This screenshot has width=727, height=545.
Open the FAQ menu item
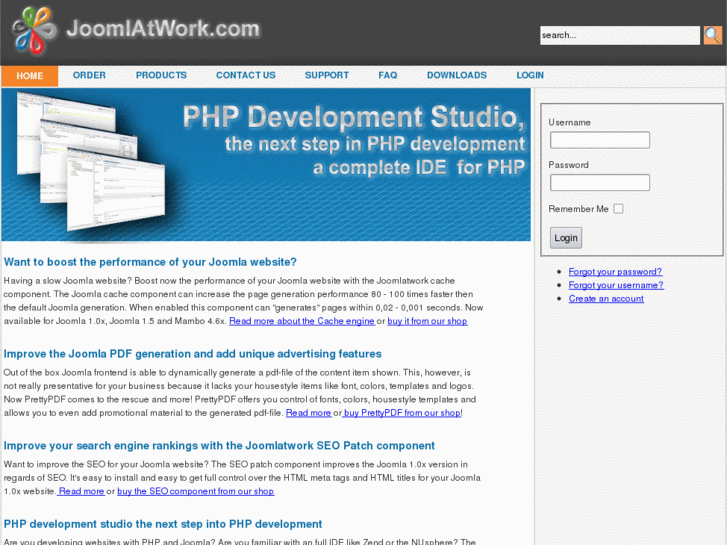(x=388, y=75)
